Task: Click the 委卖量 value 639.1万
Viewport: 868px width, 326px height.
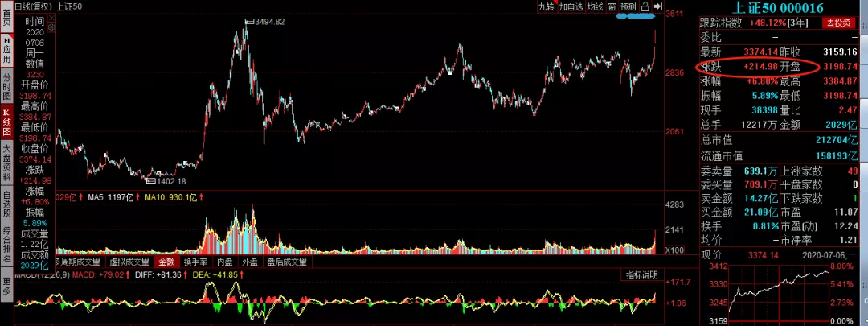Action: [x=760, y=171]
